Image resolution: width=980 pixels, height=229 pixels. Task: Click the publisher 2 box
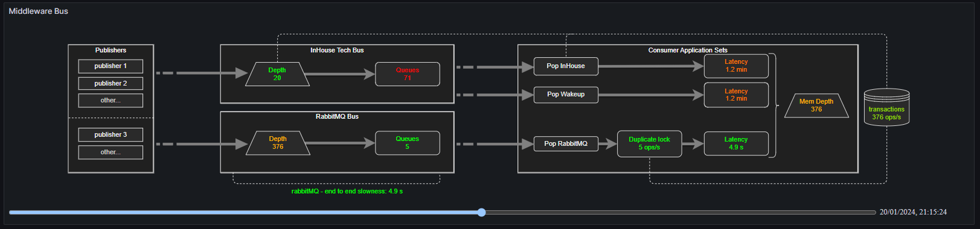point(110,83)
